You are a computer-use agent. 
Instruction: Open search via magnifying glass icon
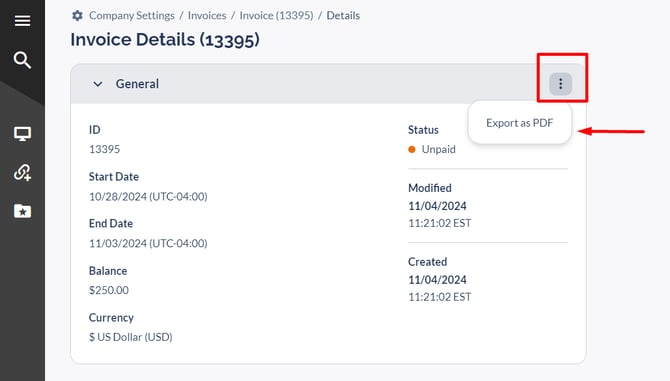click(x=22, y=60)
